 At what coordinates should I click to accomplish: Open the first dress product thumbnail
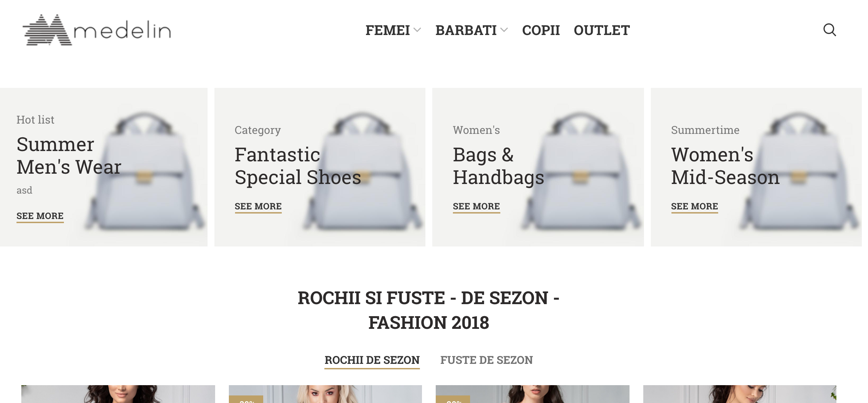(118, 394)
